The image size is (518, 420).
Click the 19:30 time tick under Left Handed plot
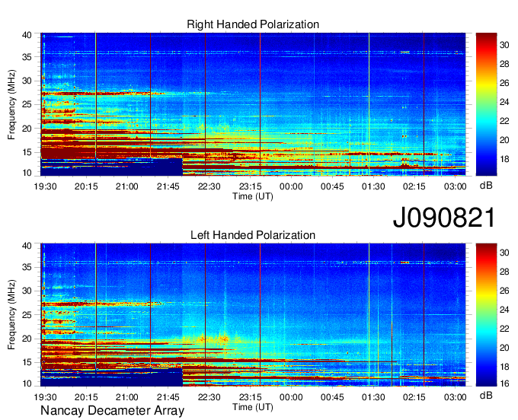pos(45,397)
